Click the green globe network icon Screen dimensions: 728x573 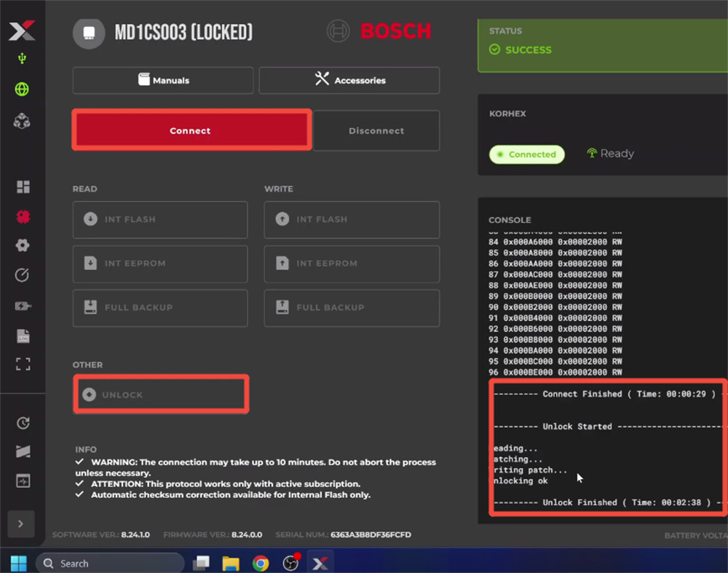[22, 89]
